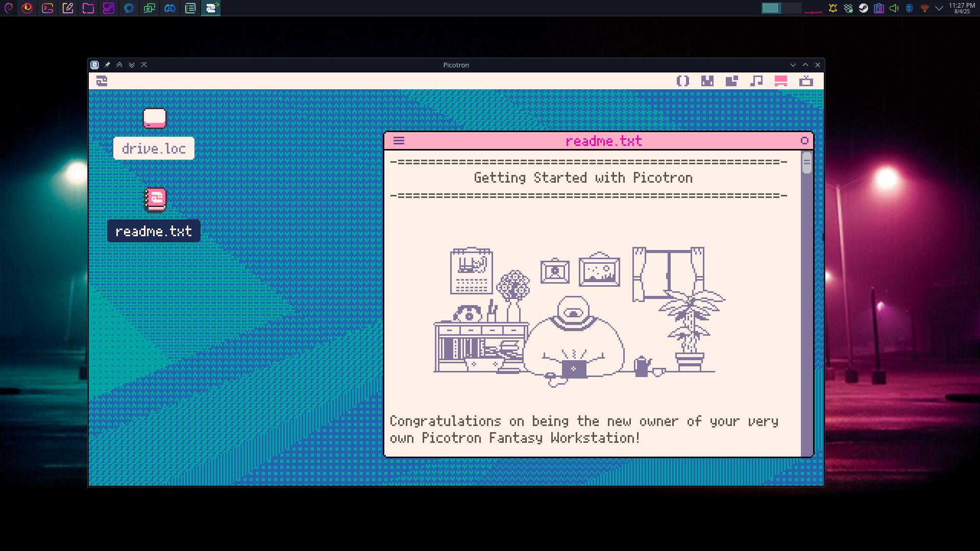Open the readme.txt notebook icon on desktop
This screenshot has width=980, height=551.
point(155,200)
